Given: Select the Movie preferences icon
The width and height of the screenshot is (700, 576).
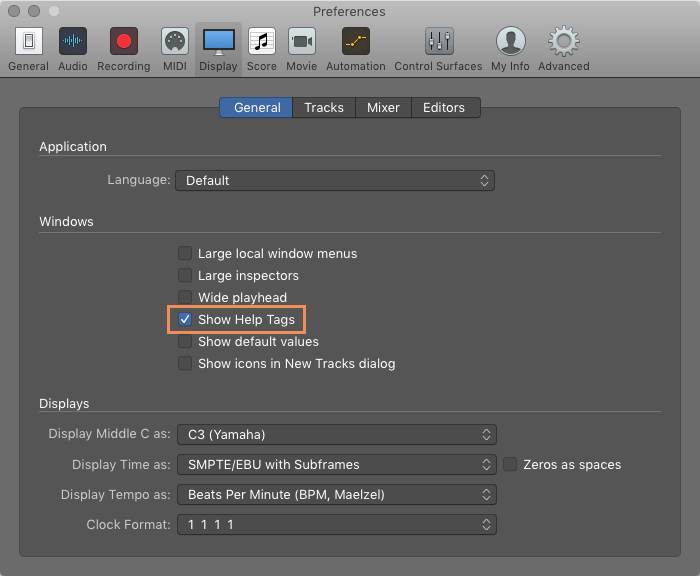Looking at the screenshot, I should point(302,41).
